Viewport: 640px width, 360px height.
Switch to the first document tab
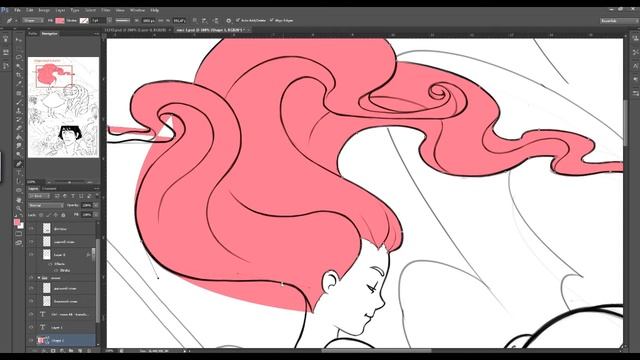[137, 30]
